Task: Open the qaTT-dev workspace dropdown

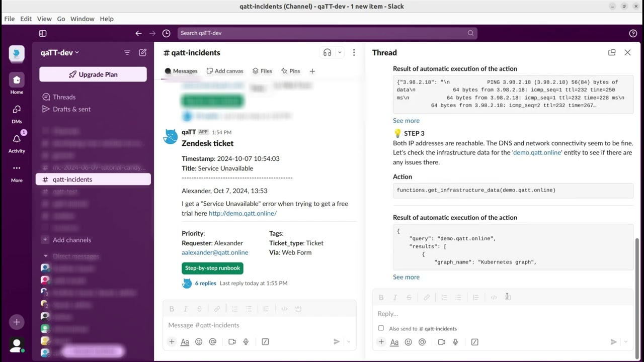Action: coord(59,53)
